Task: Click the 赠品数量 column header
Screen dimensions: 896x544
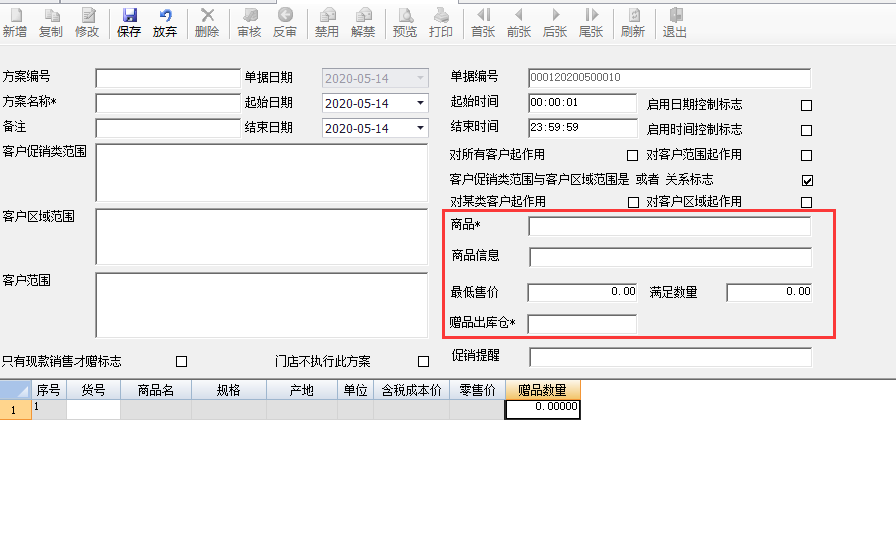Action: [x=543, y=390]
